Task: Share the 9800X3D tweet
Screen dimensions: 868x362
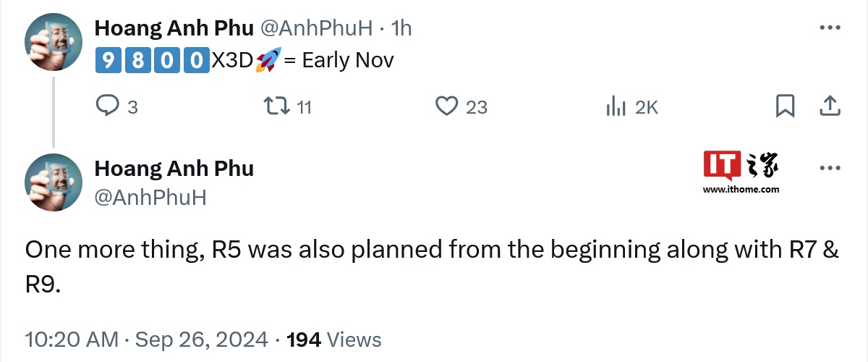Action: (x=829, y=106)
